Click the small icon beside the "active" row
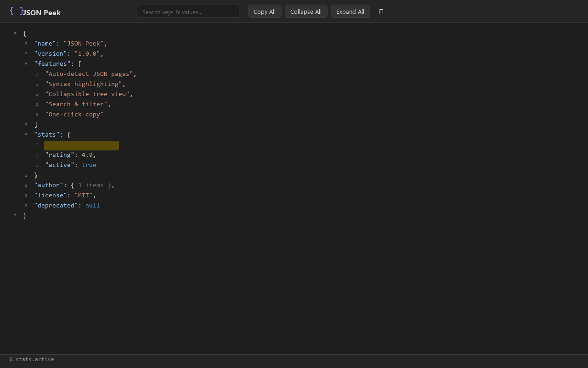 click(x=37, y=165)
